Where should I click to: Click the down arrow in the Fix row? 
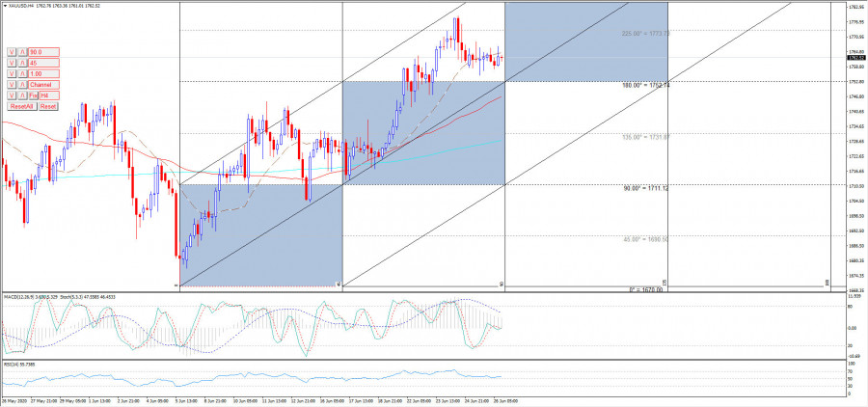pyautogui.click(x=11, y=95)
